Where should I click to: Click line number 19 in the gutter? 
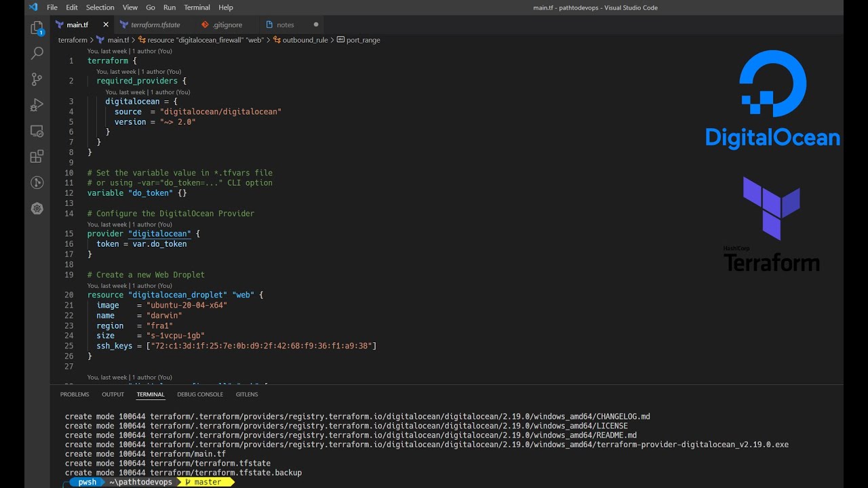pos(68,275)
